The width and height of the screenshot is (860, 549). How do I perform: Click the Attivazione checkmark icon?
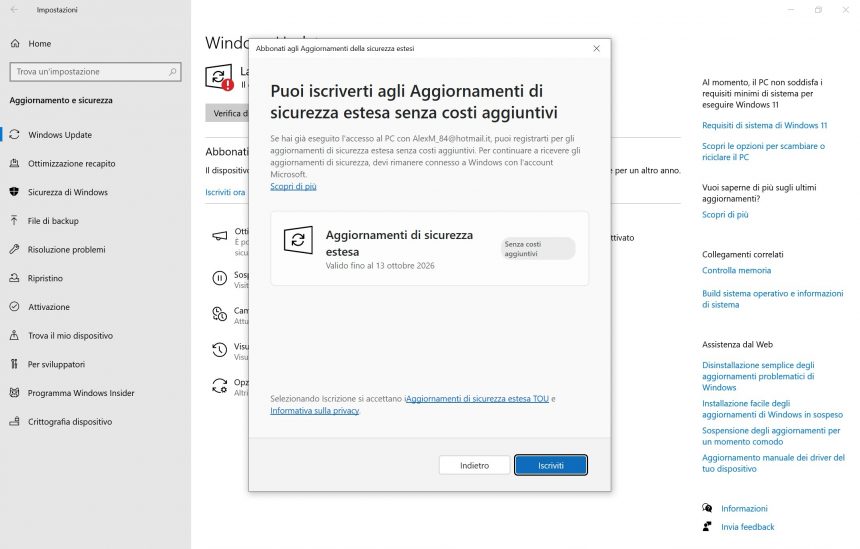point(15,307)
